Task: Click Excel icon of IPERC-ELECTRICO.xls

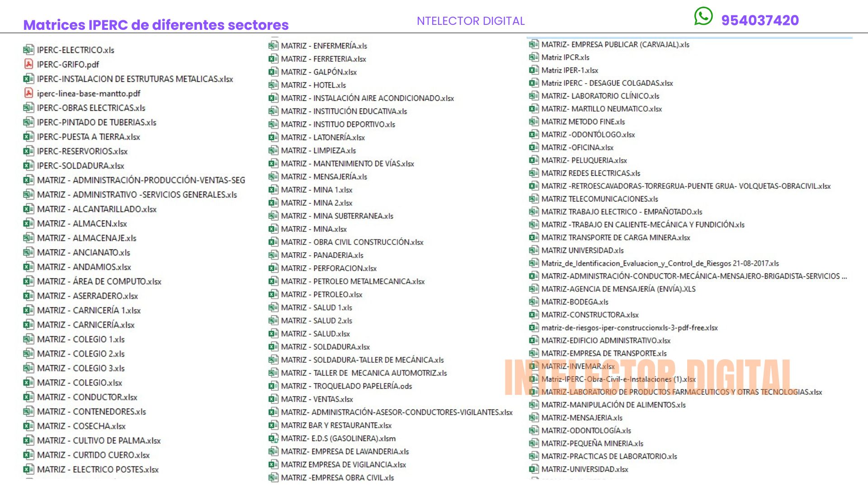Action: [28, 50]
